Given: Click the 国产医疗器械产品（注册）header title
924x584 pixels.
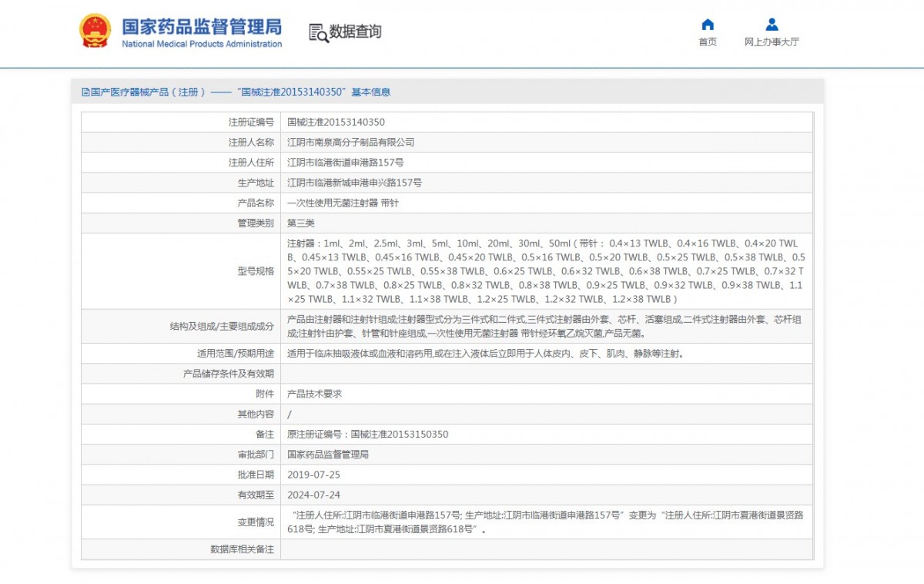Looking at the screenshot, I should (x=149, y=92).
